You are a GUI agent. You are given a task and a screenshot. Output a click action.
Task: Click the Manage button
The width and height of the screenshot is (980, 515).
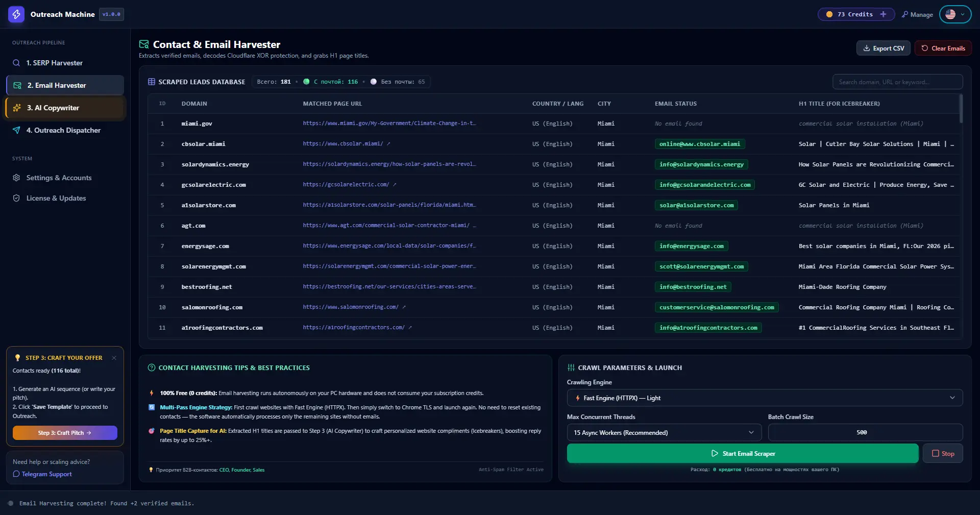click(917, 14)
